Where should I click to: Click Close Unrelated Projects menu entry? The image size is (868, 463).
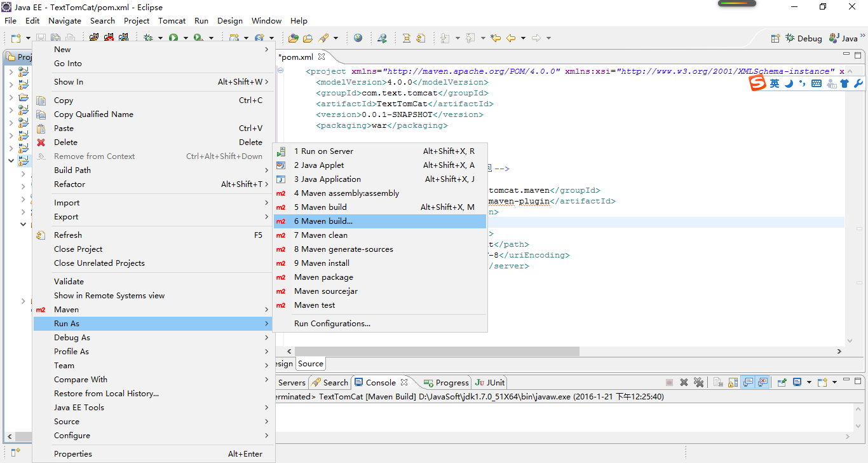tap(154, 263)
